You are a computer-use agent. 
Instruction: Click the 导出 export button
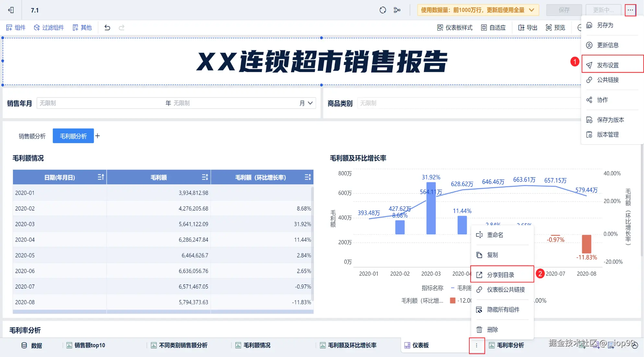click(528, 28)
